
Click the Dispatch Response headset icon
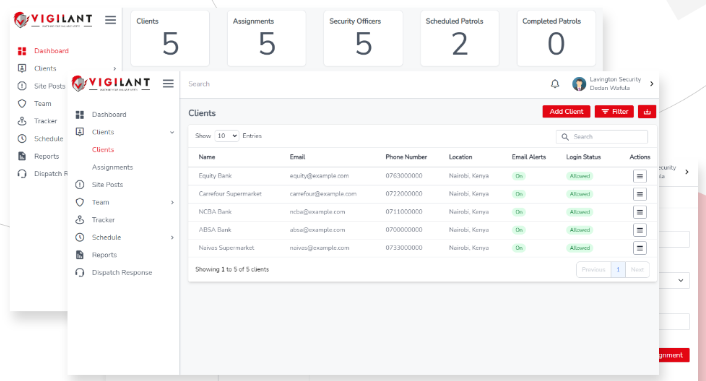click(80, 272)
